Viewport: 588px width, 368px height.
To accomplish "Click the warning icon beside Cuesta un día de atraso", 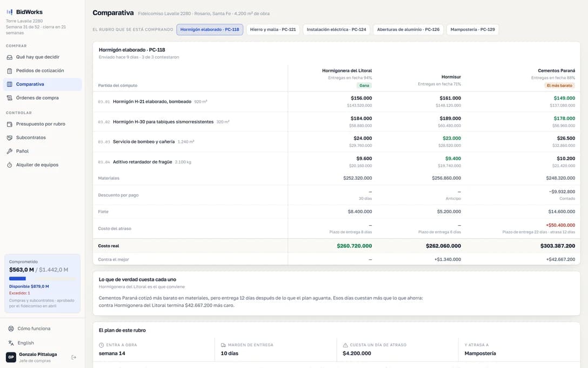I will [x=345, y=345].
